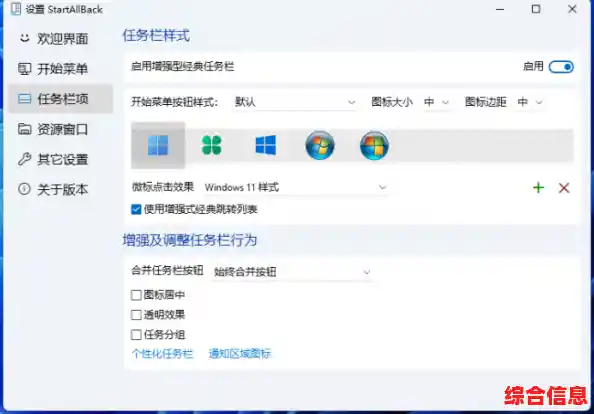Click the 开始菜单按钮样式 label text
This screenshot has width=594, height=414.
coord(175,102)
